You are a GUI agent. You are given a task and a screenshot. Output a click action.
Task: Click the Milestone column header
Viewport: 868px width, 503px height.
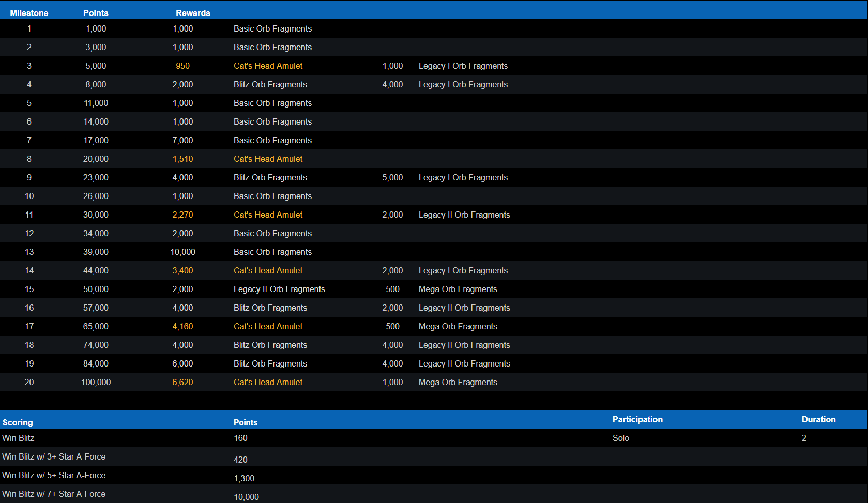(29, 13)
